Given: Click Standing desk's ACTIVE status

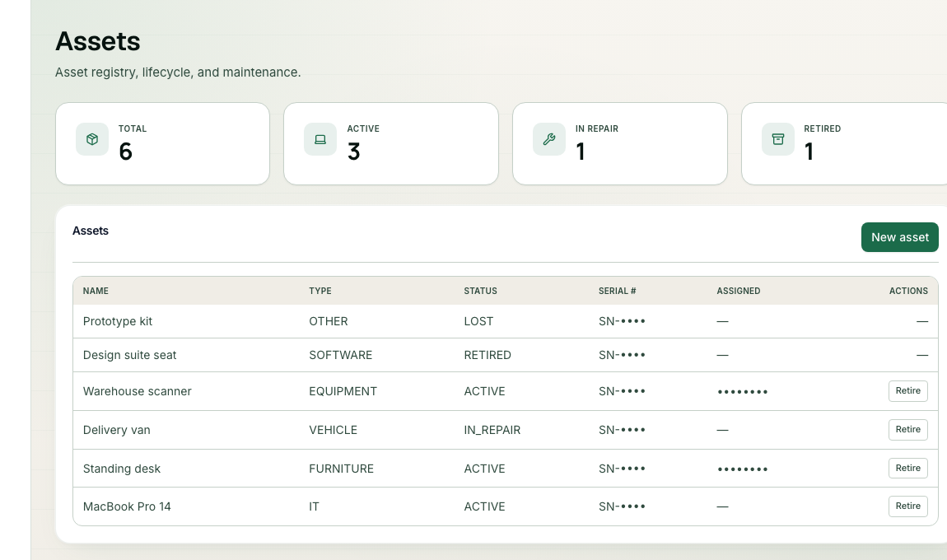Looking at the screenshot, I should [x=484, y=469].
